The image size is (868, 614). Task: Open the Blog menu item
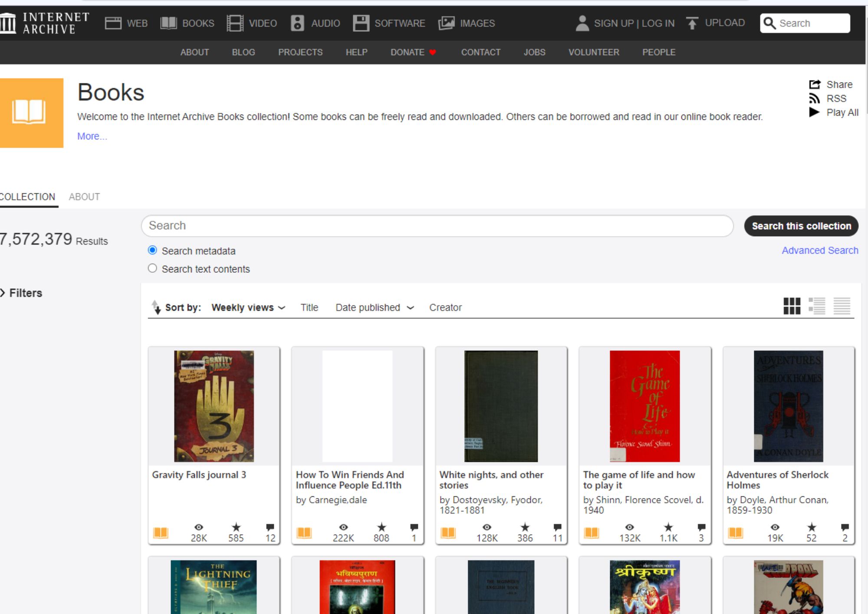coord(243,52)
